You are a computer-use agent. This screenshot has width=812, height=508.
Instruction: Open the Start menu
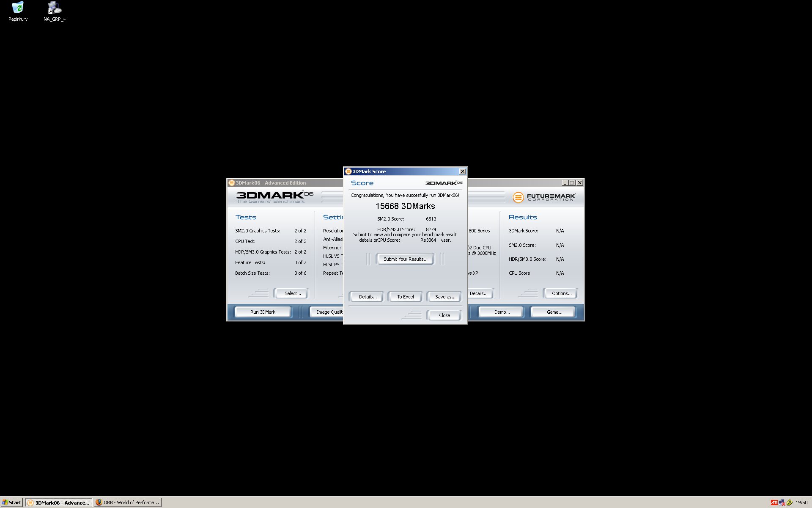coord(12,502)
